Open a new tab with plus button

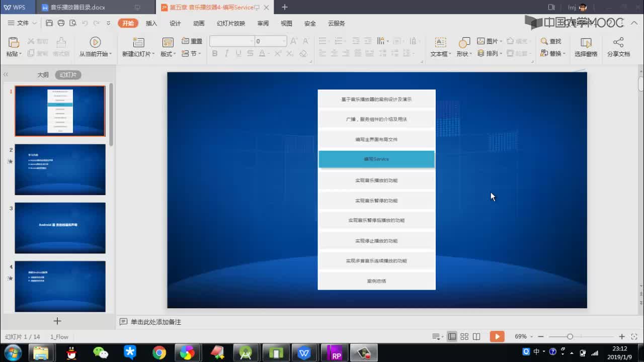point(285,7)
